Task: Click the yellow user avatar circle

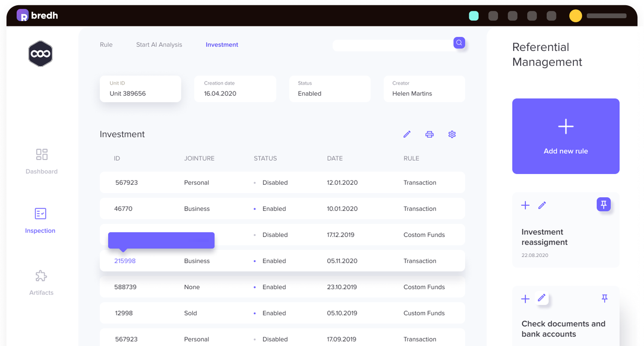Action: click(x=575, y=16)
